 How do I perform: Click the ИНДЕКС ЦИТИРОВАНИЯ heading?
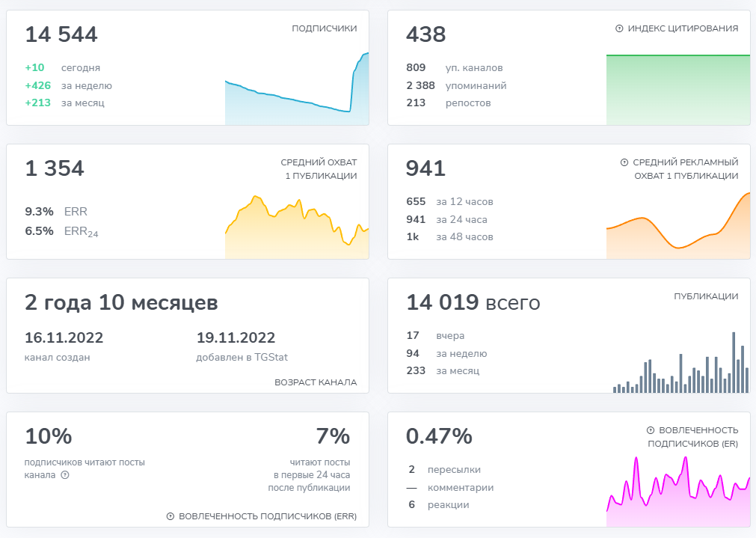coord(683,28)
